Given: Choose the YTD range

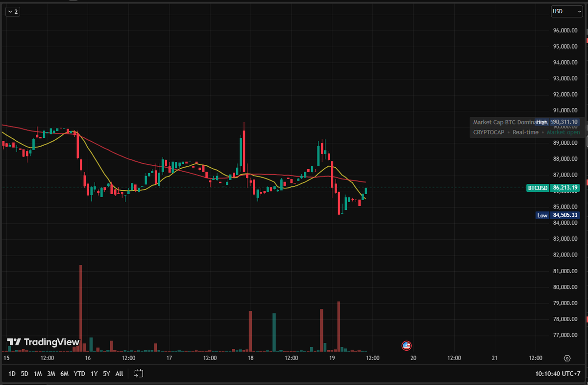Looking at the screenshot, I should (x=79, y=374).
